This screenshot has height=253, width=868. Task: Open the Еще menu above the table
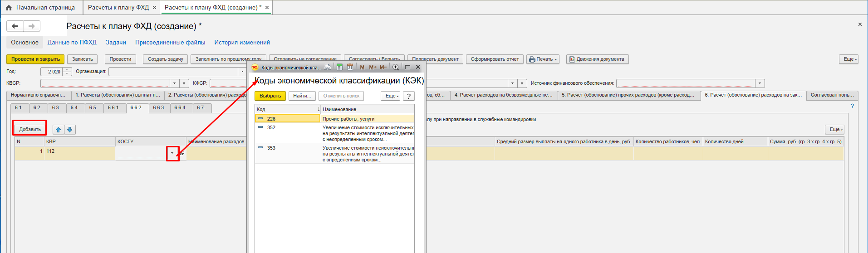pyautogui.click(x=834, y=130)
